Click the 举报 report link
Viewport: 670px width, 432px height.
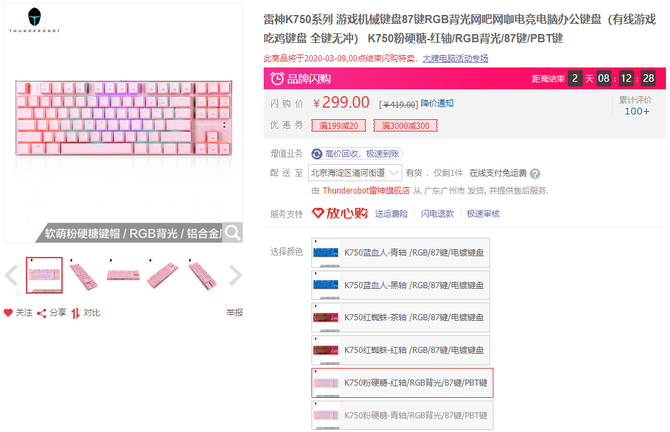(x=235, y=312)
